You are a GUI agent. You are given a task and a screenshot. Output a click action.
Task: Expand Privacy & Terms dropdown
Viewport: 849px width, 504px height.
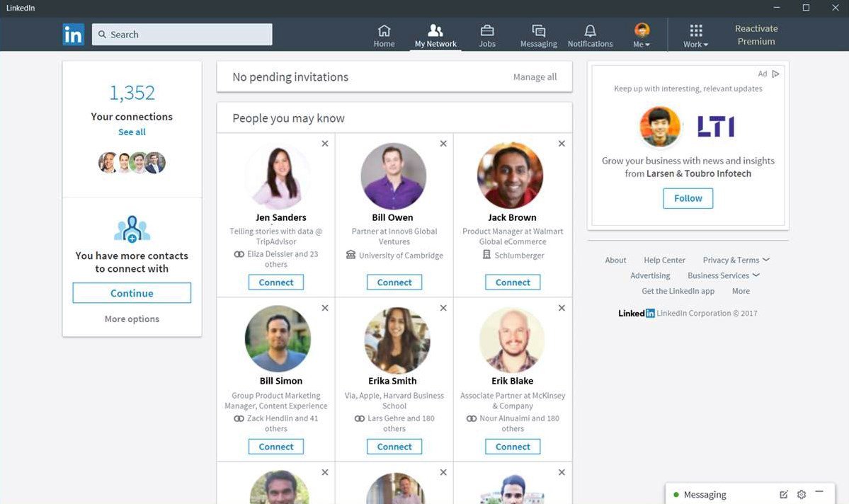tap(736, 260)
